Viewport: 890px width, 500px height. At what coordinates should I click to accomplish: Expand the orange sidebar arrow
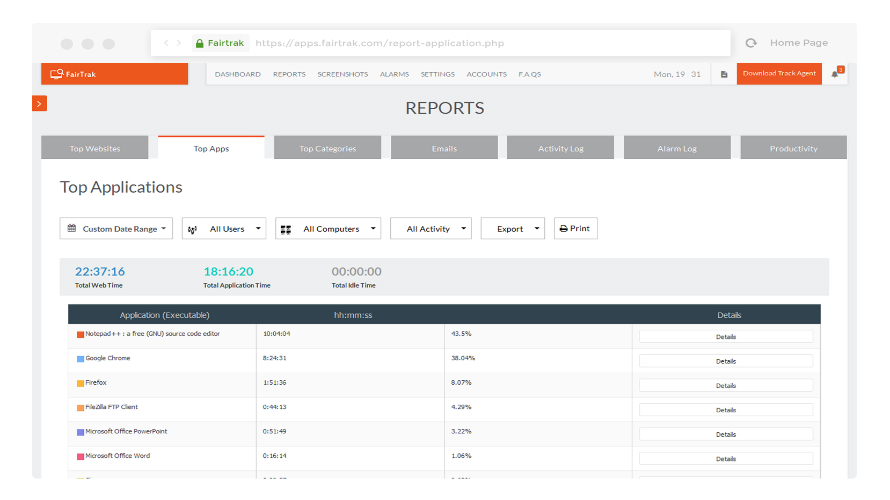point(39,104)
